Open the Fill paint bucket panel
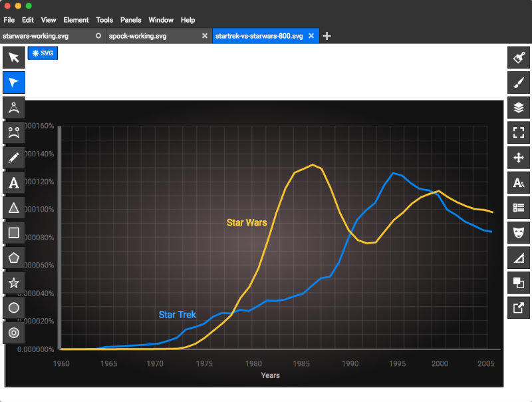 pyautogui.click(x=519, y=57)
